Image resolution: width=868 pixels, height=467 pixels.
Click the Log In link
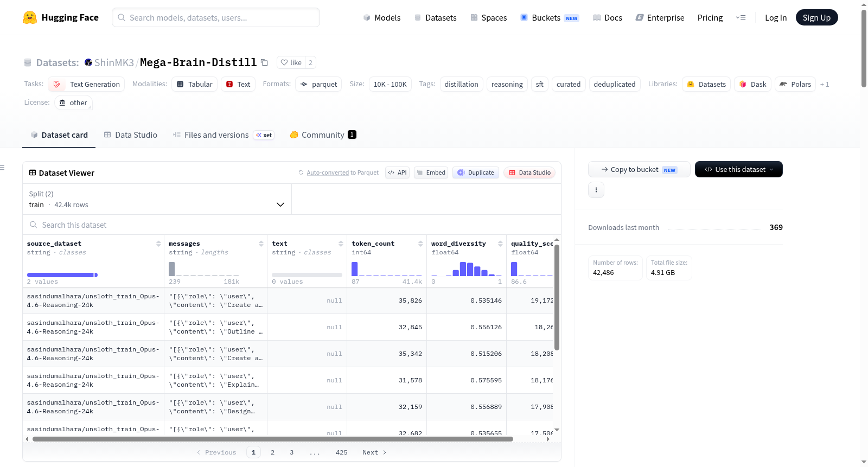pos(776,18)
